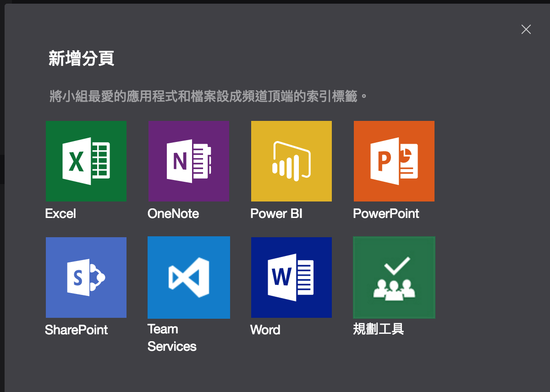Open the SharePoint tile

coord(86,278)
